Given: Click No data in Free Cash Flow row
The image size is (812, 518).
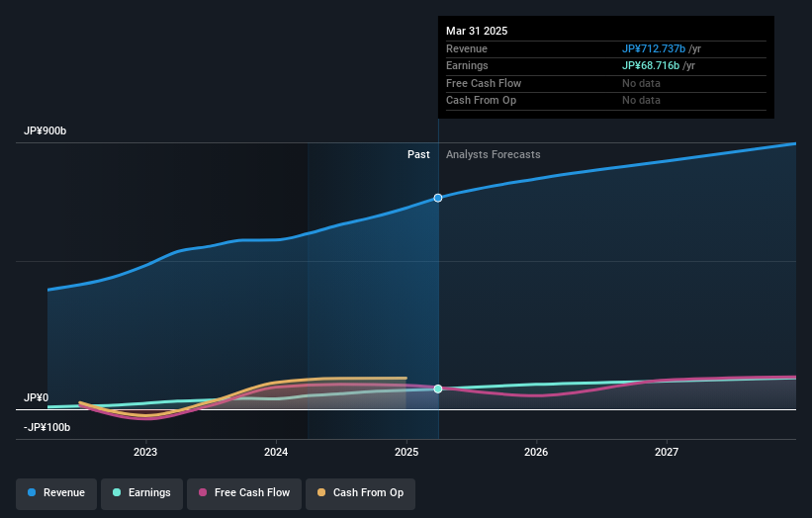Looking at the screenshot, I should (x=641, y=83).
